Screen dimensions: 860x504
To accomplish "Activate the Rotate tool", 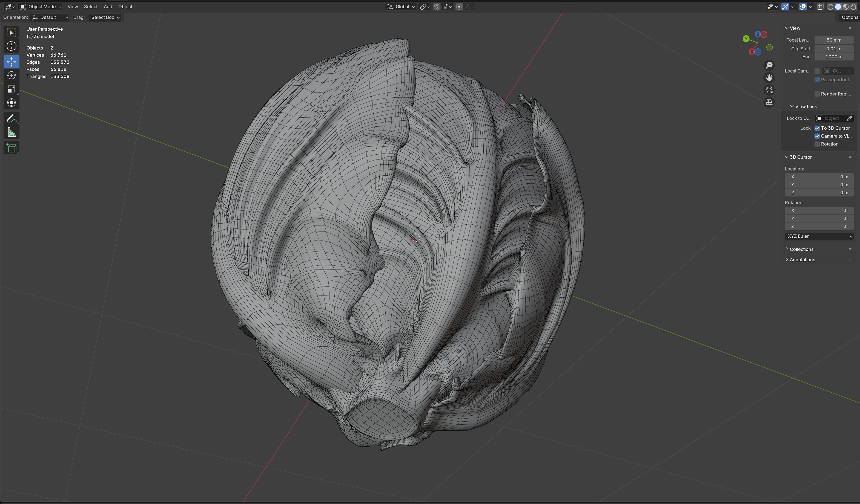I will click(x=11, y=75).
